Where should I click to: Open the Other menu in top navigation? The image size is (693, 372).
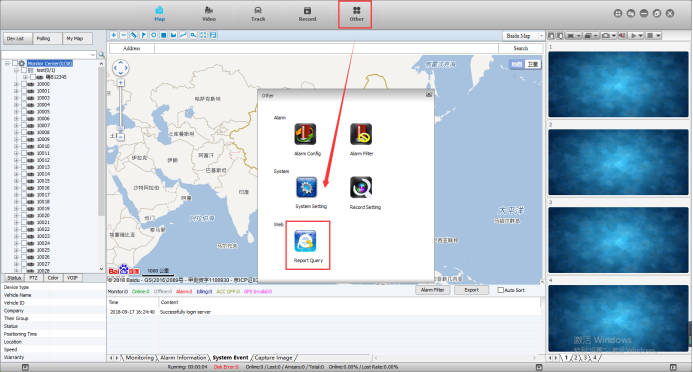(356, 14)
